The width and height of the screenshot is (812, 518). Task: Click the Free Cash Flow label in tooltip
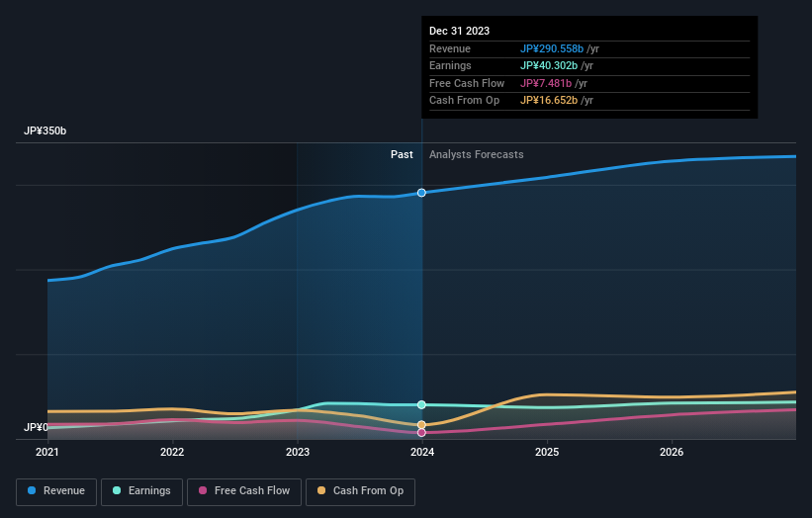pyautogui.click(x=467, y=83)
